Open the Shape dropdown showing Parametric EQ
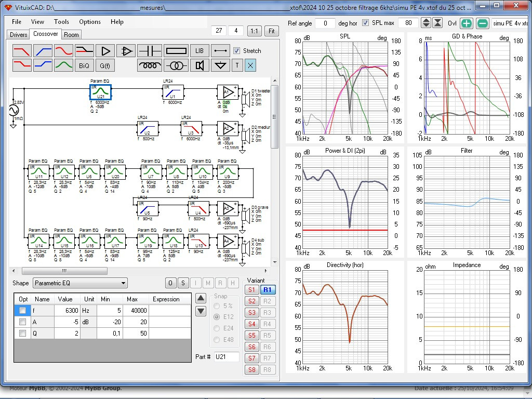The height and width of the screenshot is (399, 532). (x=80, y=283)
